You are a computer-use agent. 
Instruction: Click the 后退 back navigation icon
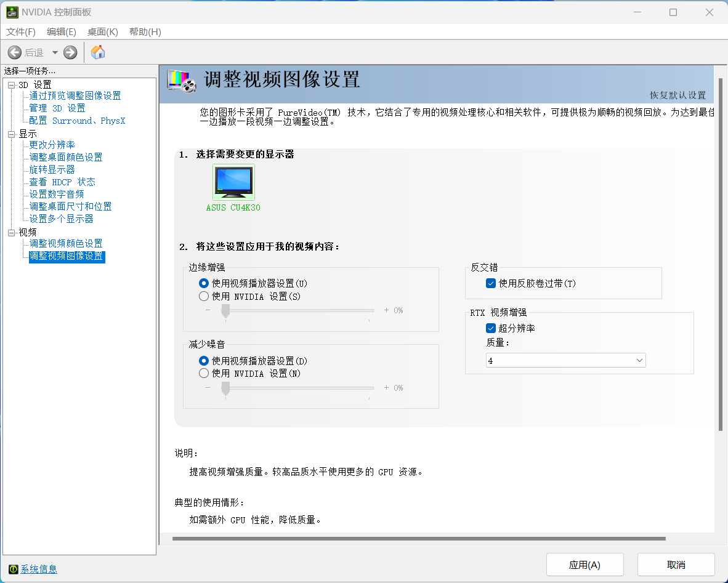click(15, 52)
